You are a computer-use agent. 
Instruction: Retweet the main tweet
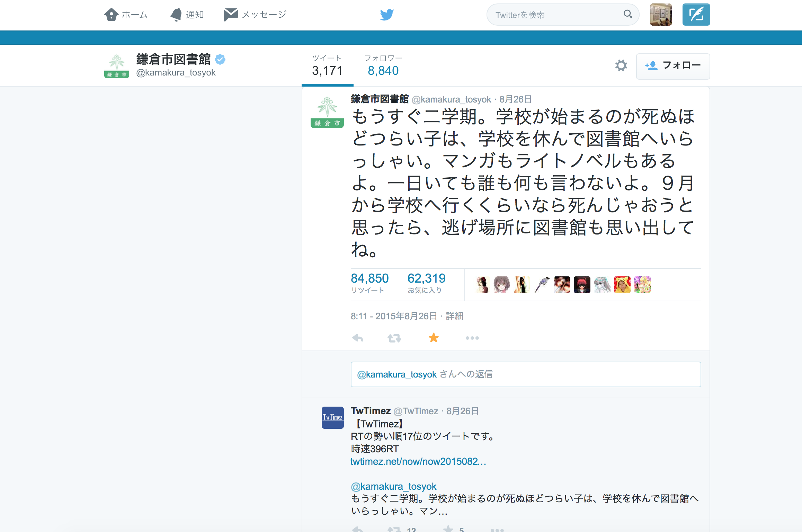[394, 338]
